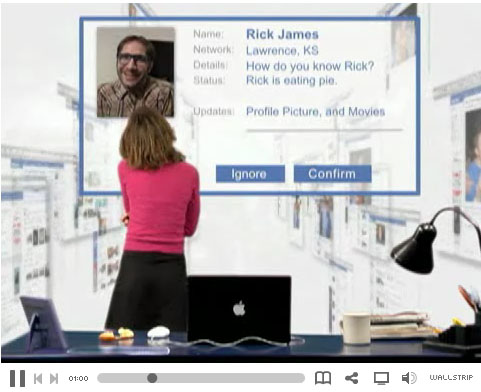Click the text Profile Picture, and Movies
This screenshot has width=481, height=392.
pos(315,111)
